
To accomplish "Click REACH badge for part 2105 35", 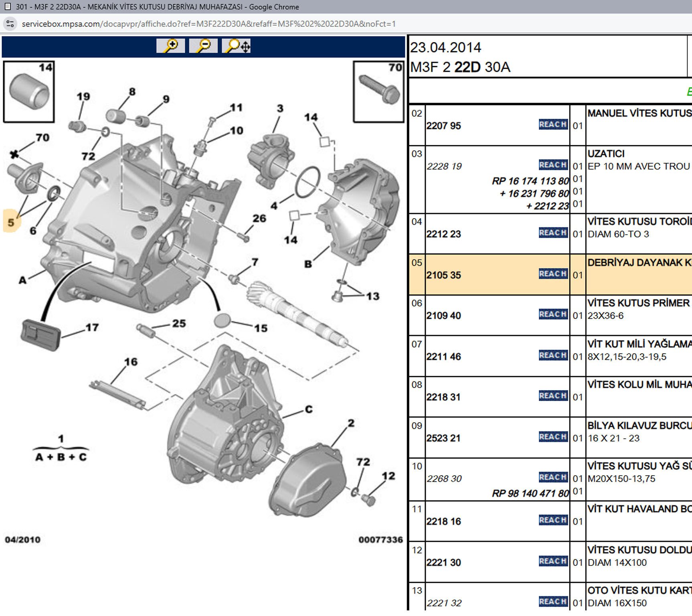I will (553, 274).
